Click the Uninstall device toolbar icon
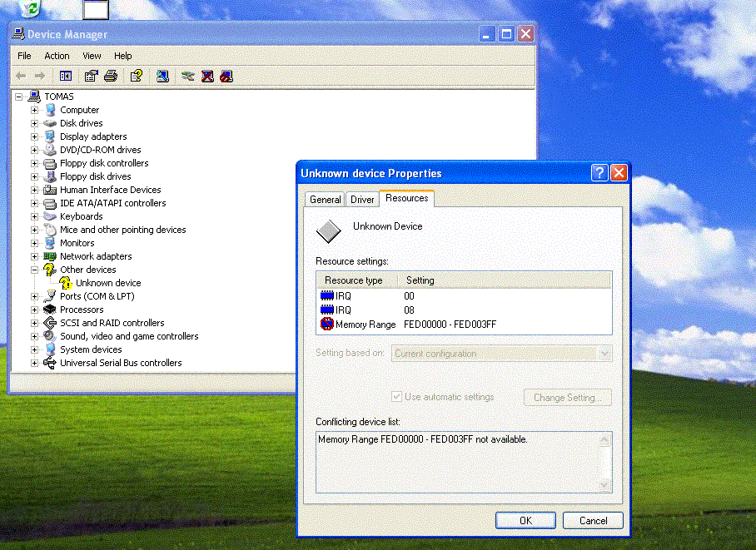Viewport: 756px width, 550px height. pos(207,77)
